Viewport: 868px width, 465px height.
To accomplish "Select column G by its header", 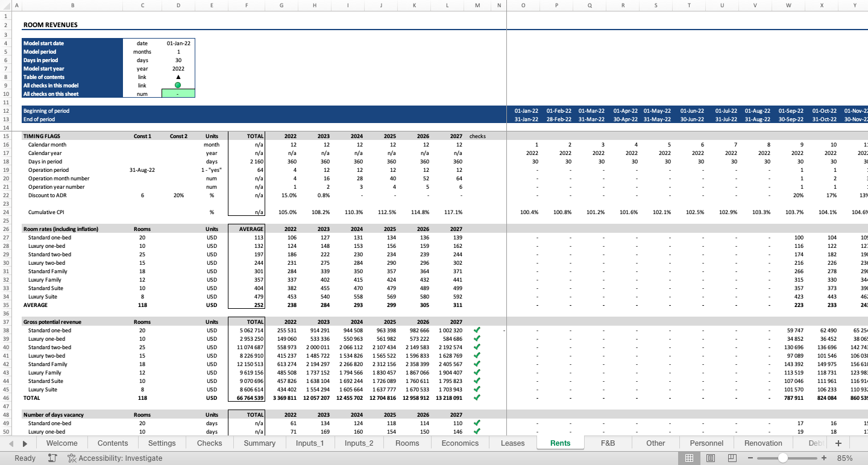I will (x=281, y=5).
